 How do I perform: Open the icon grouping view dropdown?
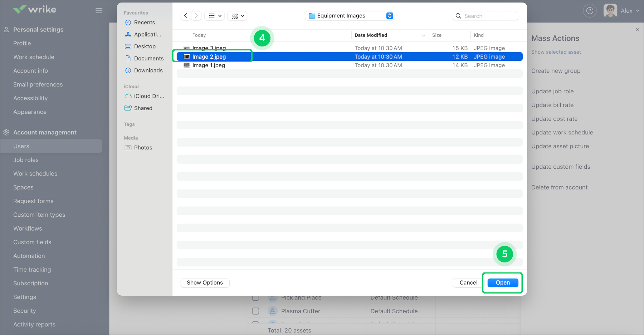[x=238, y=16]
